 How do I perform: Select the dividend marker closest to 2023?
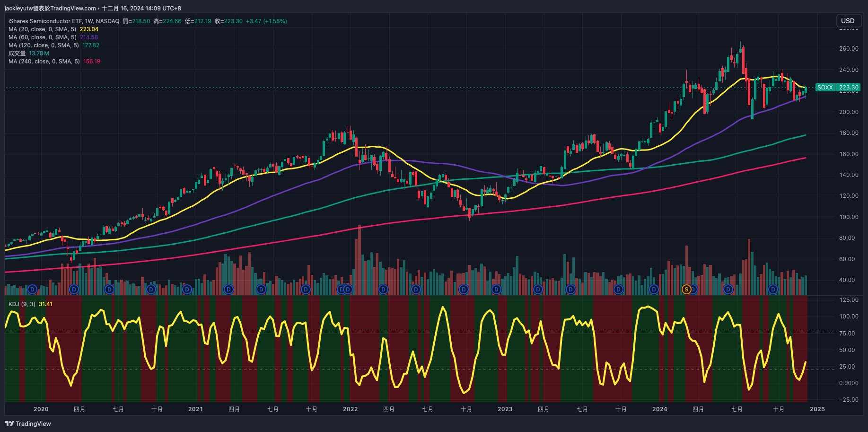coord(496,289)
